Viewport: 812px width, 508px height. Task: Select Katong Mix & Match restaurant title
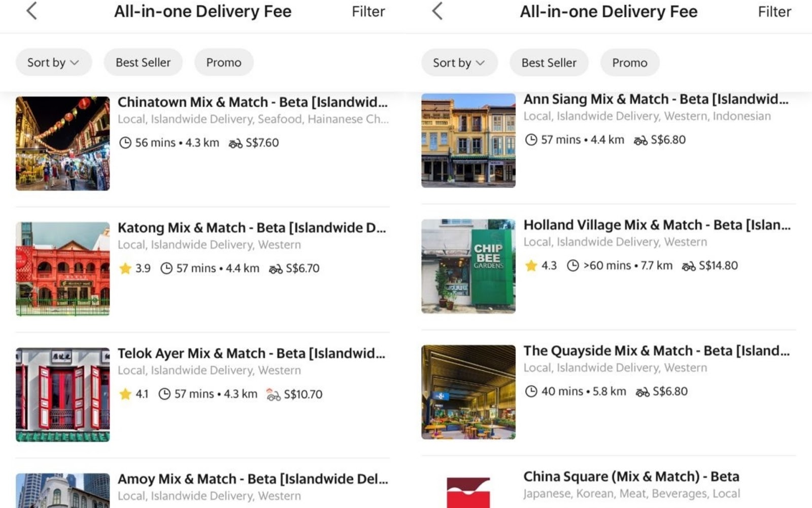click(x=252, y=228)
